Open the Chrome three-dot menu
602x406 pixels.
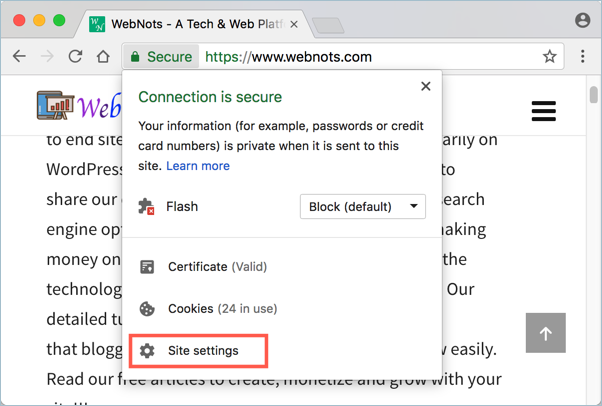pos(583,57)
